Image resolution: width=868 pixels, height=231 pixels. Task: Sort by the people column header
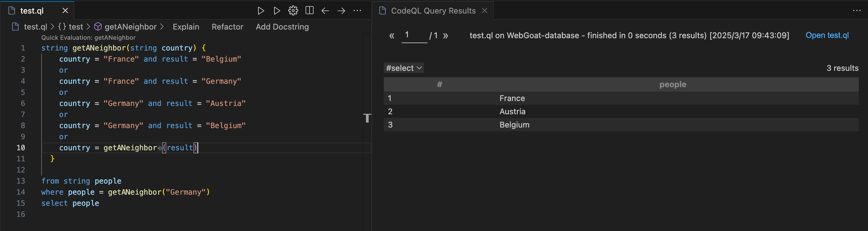click(x=673, y=84)
